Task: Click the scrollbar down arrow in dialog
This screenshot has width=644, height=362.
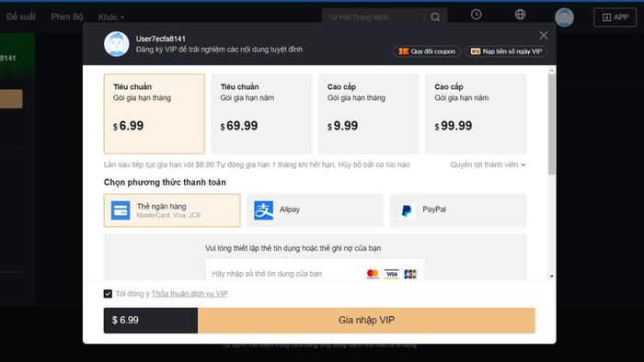Action: pyautogui.click(x=552, y=277)
